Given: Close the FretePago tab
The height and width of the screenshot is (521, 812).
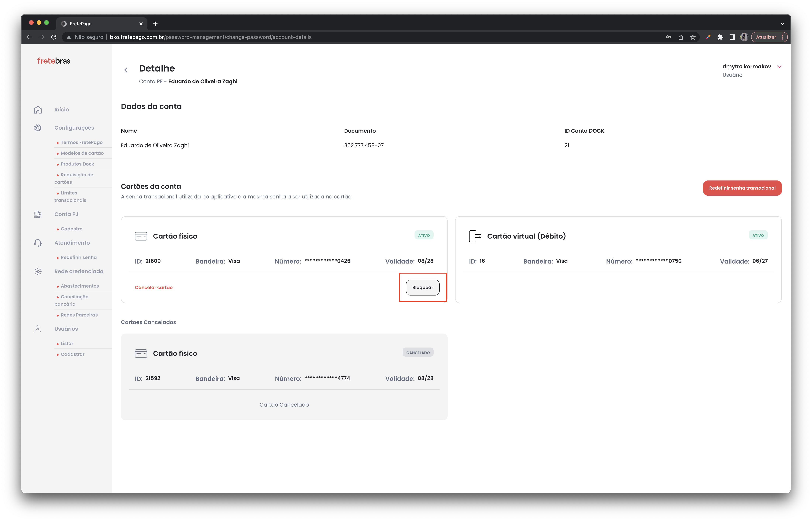Looking at the screenshot, I should coord(141,24).
